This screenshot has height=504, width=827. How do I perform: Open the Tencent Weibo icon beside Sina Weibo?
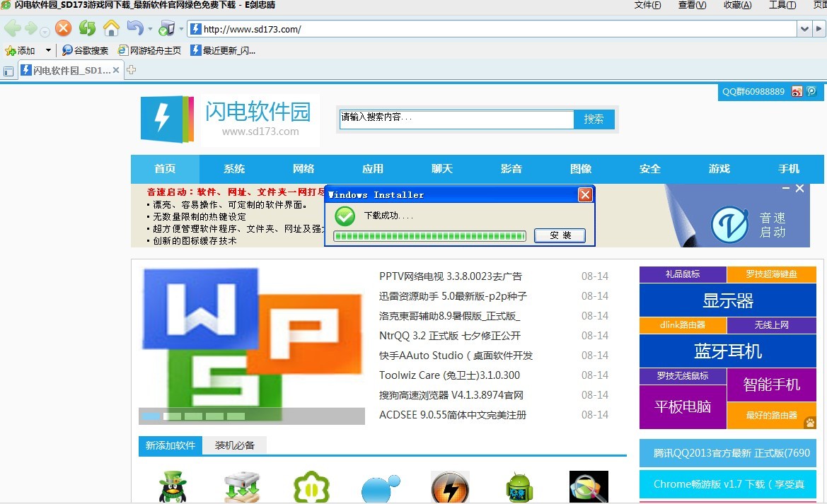point(811,92)
